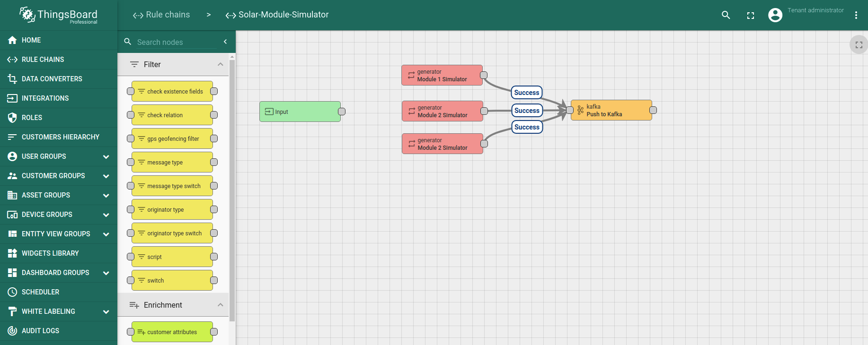Open INTEGRATIONS section

[59, 98]
